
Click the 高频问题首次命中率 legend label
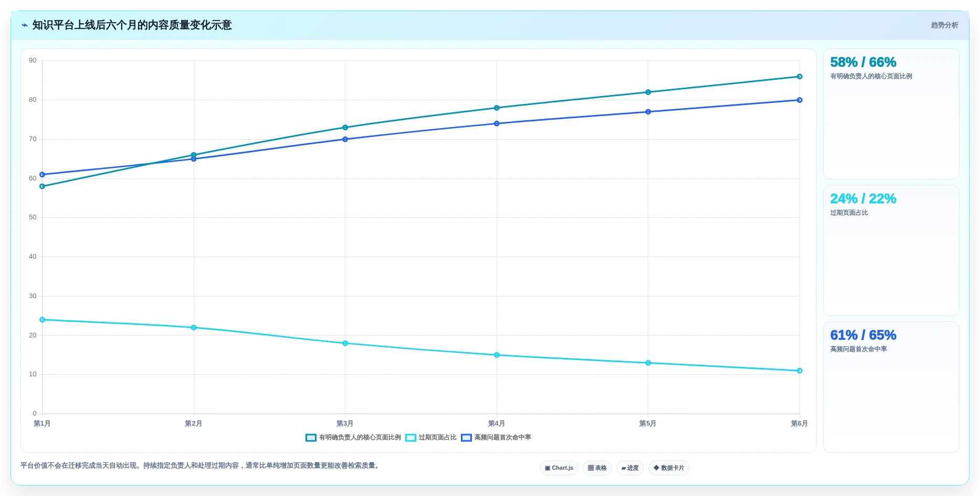coord(502,438)
